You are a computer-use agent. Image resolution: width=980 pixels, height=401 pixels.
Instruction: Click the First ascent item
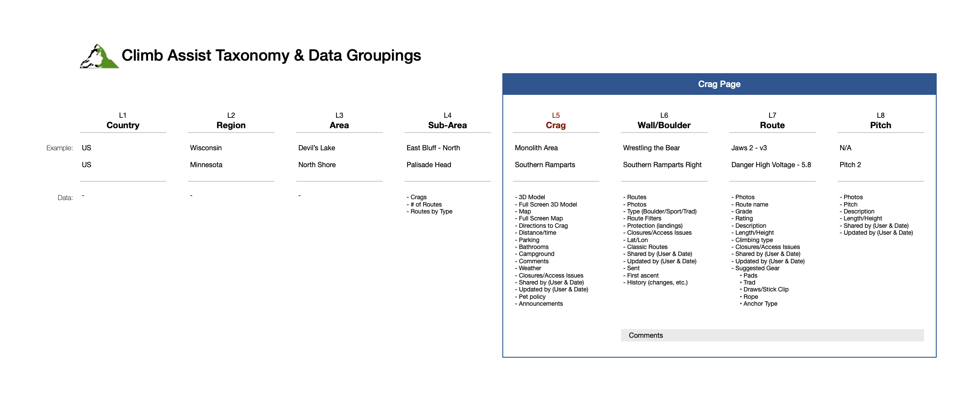click(641, 275)
